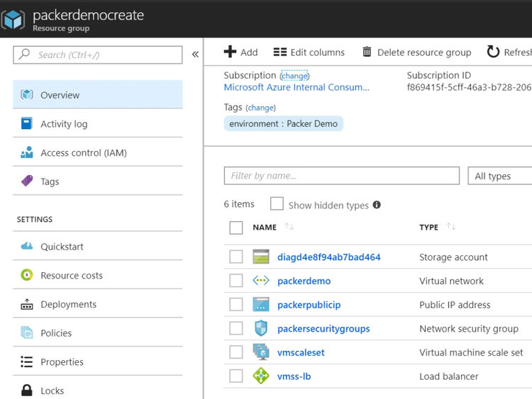Click the Overview cube icon
Viewport: 532px width, 399px height.
[27, 94]
